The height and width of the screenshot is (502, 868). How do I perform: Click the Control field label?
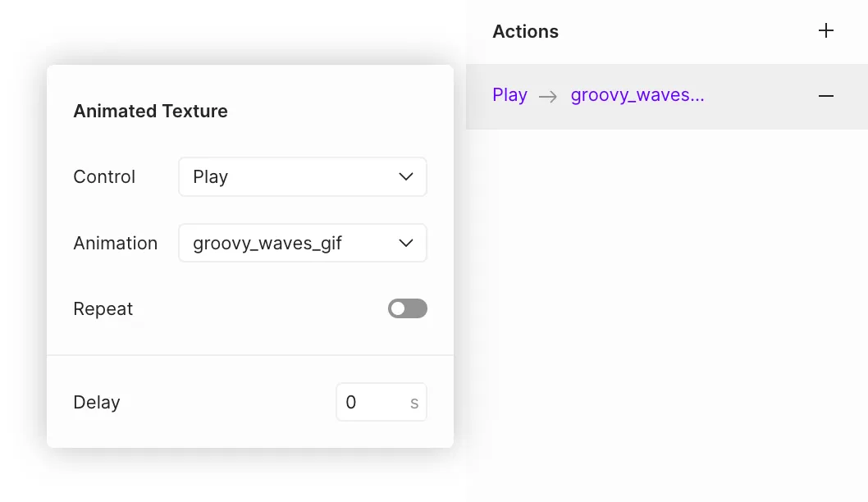coord(104,177)
